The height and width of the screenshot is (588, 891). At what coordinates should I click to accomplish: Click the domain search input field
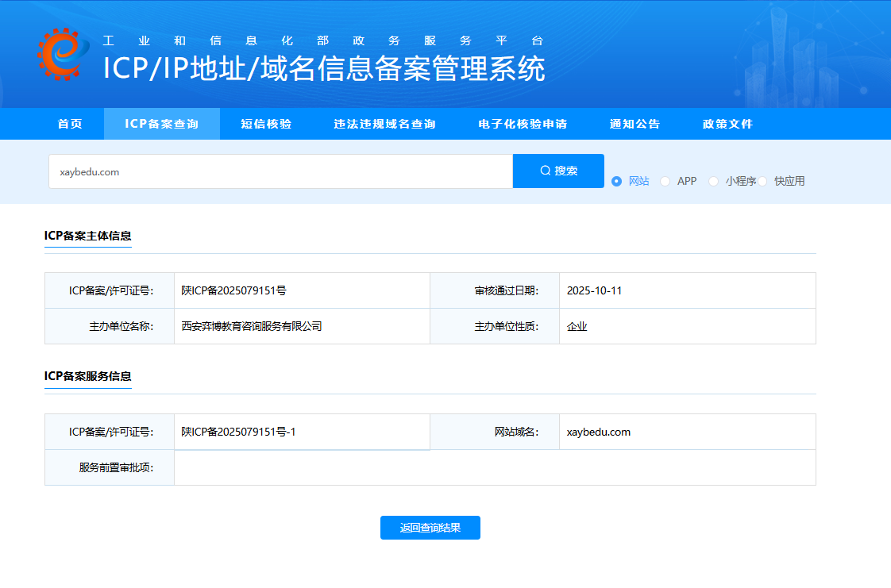280,171
